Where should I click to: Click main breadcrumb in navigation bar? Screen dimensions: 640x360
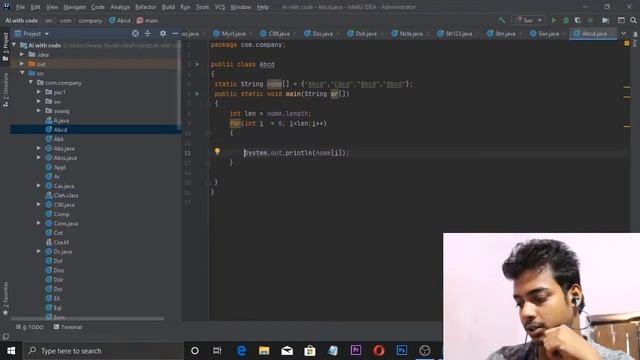pyautogui.click(x=148, y=20)
